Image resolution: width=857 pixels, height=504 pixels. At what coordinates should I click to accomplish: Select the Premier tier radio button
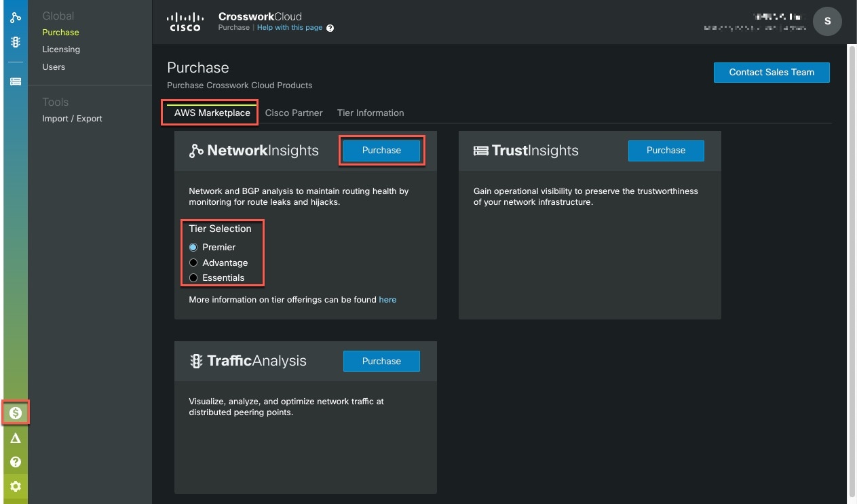tap(193, 248)
